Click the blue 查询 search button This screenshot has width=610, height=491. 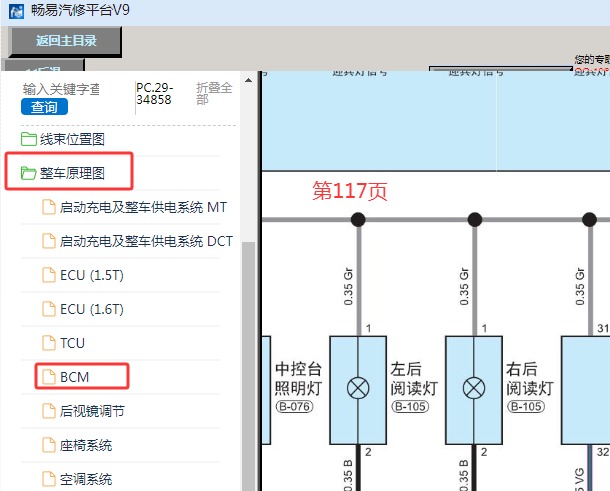[44, 107]
